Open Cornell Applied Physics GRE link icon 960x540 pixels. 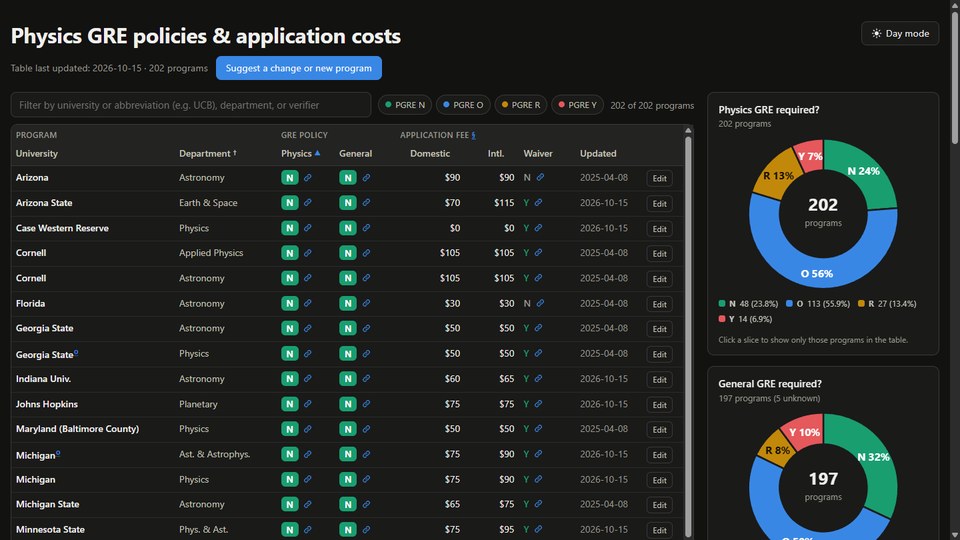point(307,253)
